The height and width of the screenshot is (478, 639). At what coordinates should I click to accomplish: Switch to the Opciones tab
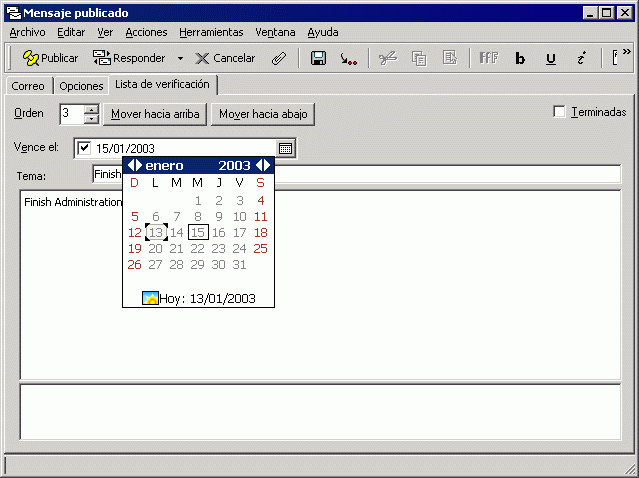tap(81, 86)
